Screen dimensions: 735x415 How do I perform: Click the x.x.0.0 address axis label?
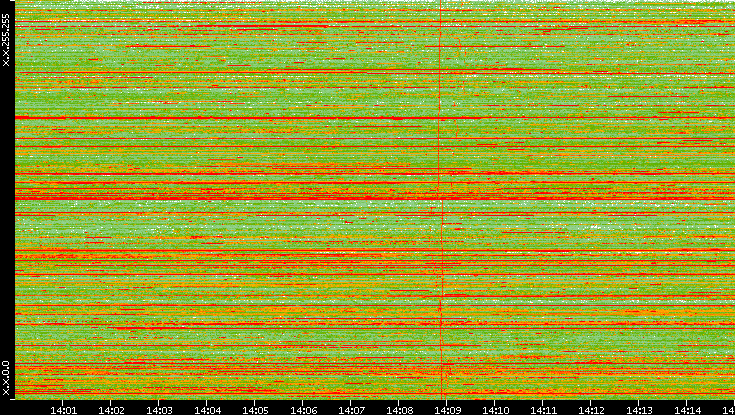coord(6,378)
